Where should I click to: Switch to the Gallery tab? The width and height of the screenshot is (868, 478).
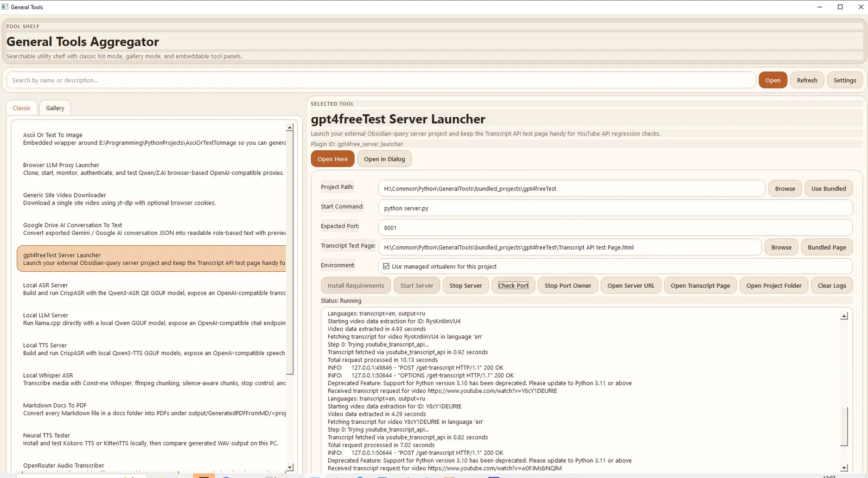pyautogui.click(x=55, y=108)
